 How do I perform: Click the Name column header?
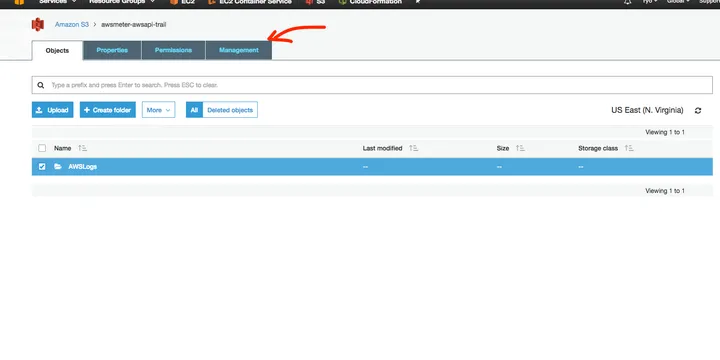62,148
